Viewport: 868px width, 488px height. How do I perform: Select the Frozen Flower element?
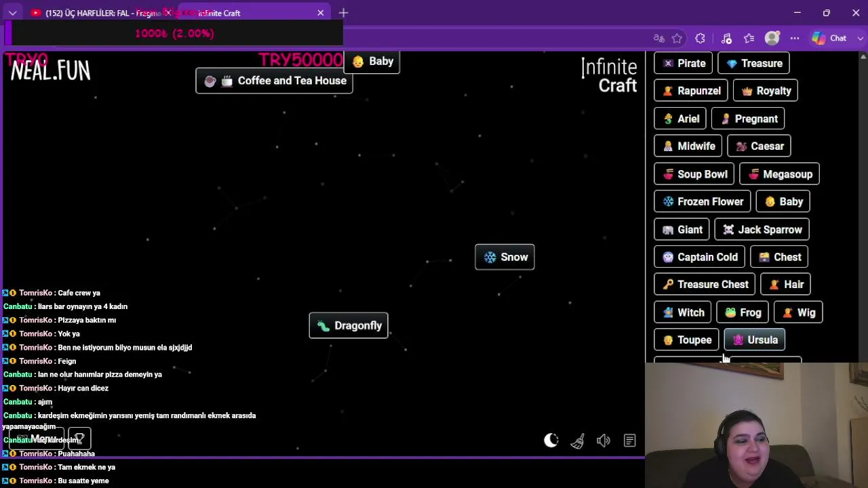click(x=703, y=201)
